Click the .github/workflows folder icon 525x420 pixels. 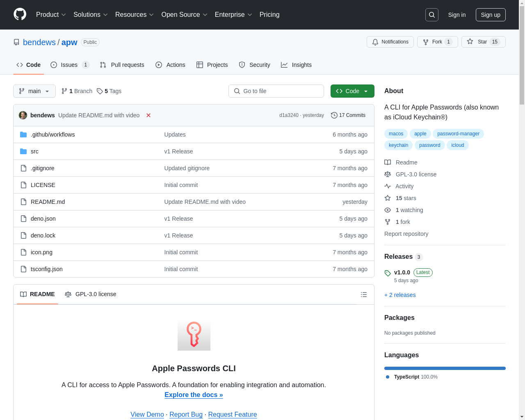tap(23, 135)
